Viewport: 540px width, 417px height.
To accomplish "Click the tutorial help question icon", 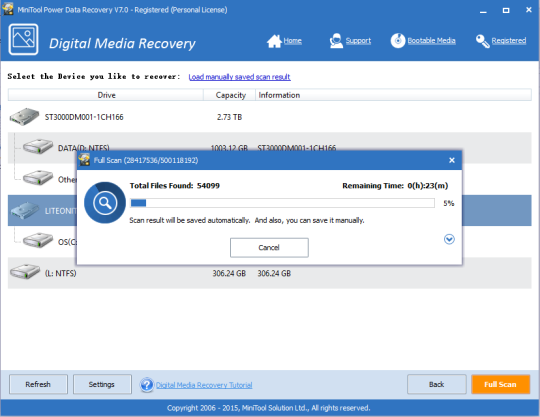I will coord(147,385).
